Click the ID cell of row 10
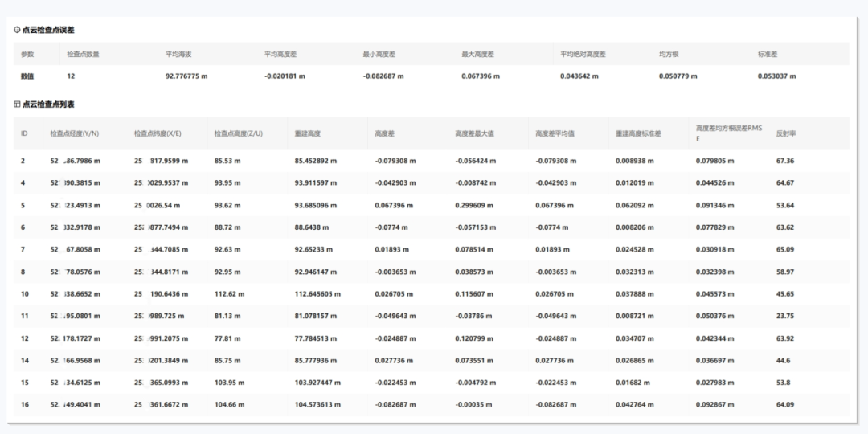 pyautogui.click(x=25, y=294)
